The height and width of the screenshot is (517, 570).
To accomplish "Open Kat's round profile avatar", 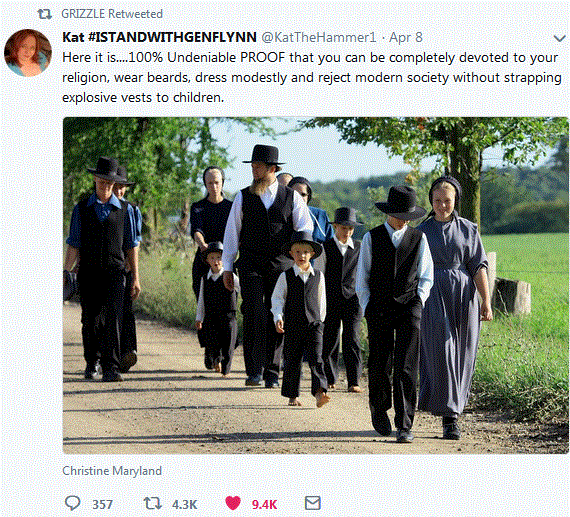I will point(28,53).
